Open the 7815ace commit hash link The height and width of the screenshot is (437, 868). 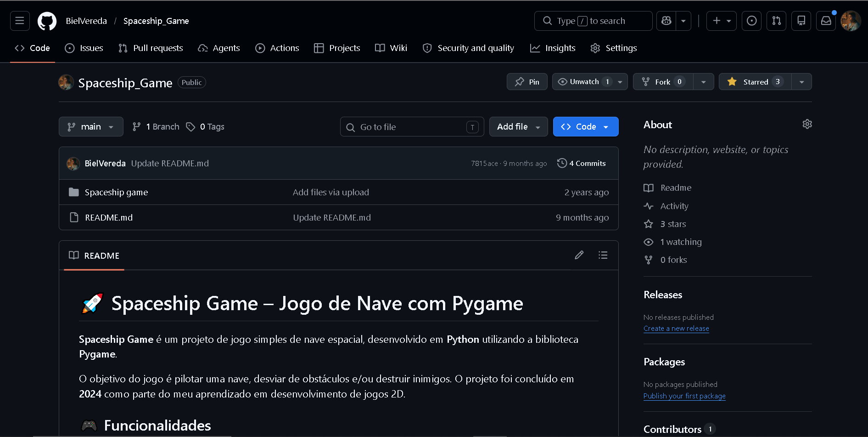[x=484, y=164]
